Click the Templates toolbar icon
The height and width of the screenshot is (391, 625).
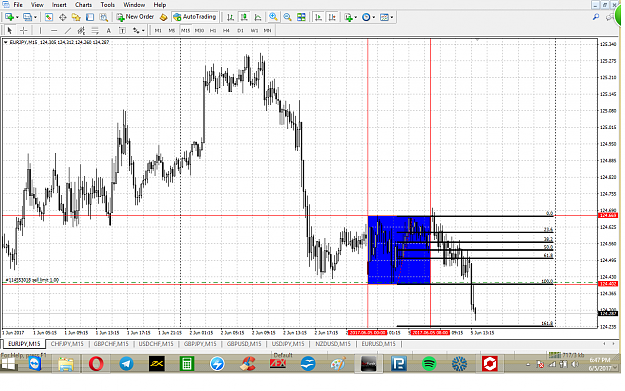pyautogui.click(x=384, y=17)
